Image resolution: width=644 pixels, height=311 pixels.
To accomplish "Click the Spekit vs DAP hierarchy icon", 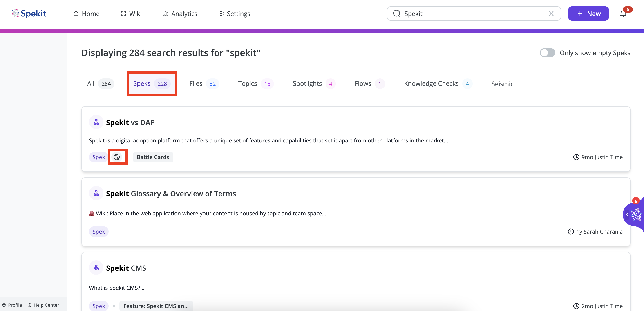I will [x=96, y=122].
